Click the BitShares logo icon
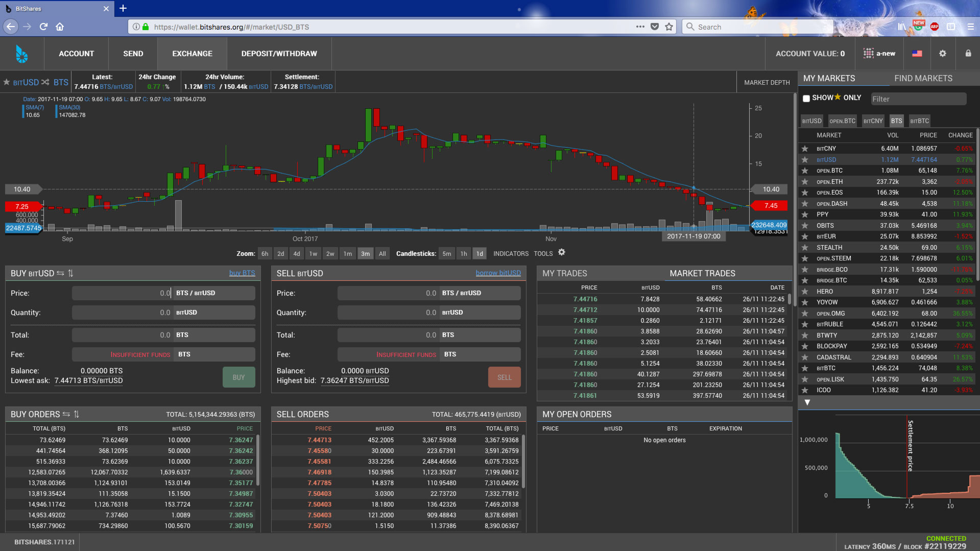The height and width of the screenshot is (551, 980). click(x=21, y=54)
